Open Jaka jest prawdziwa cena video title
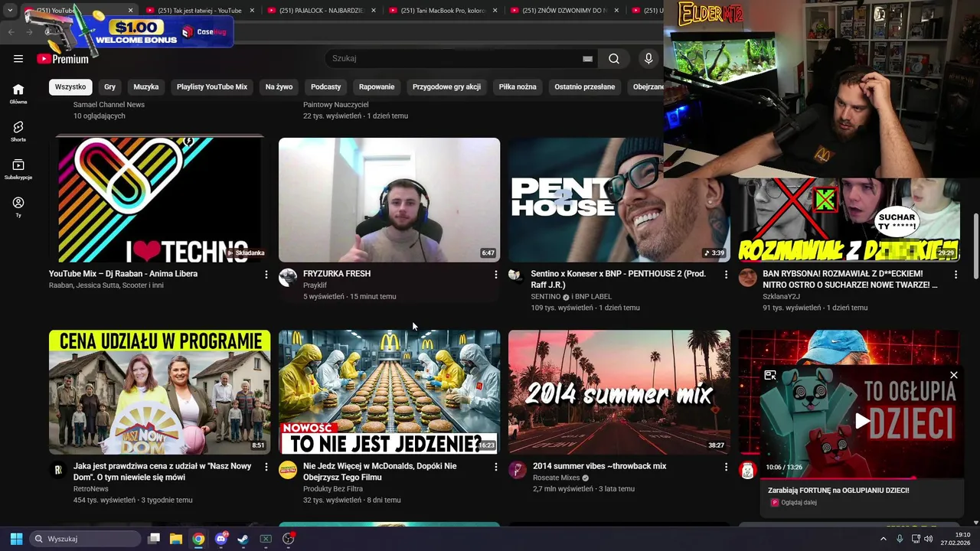The image size is (980, 551). (162, 471)
